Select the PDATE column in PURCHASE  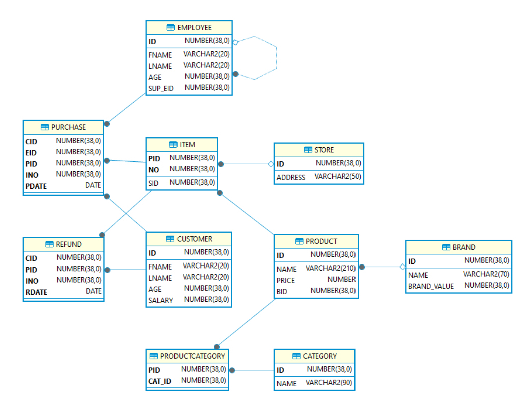[35, 186]
